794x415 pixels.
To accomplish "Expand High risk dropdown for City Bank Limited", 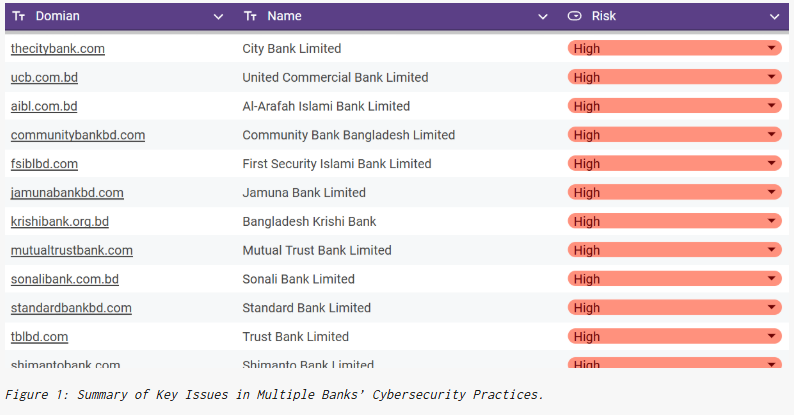I will point(771,48).
